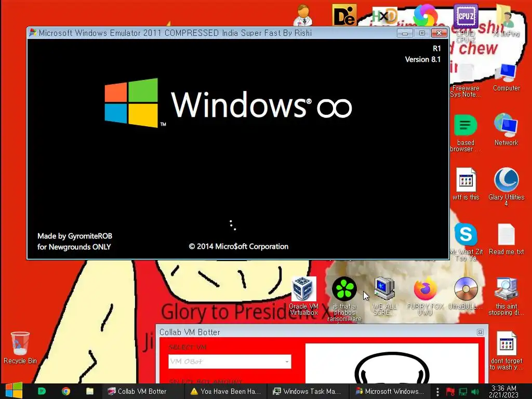
Task: Open the Skype desktop icon
Action: click(x=466, y=242)
